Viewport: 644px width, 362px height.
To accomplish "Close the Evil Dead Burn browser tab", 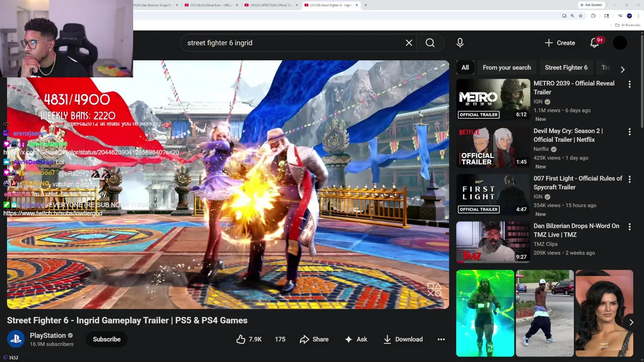I will pyautogui.click(x=237, y=5).
